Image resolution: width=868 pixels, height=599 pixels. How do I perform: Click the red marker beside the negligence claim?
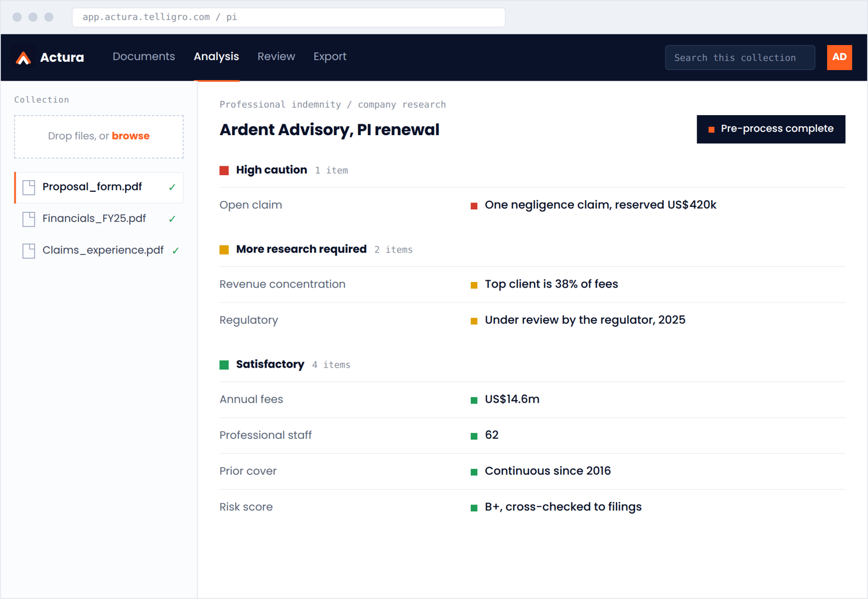click(x=474, y=206)
